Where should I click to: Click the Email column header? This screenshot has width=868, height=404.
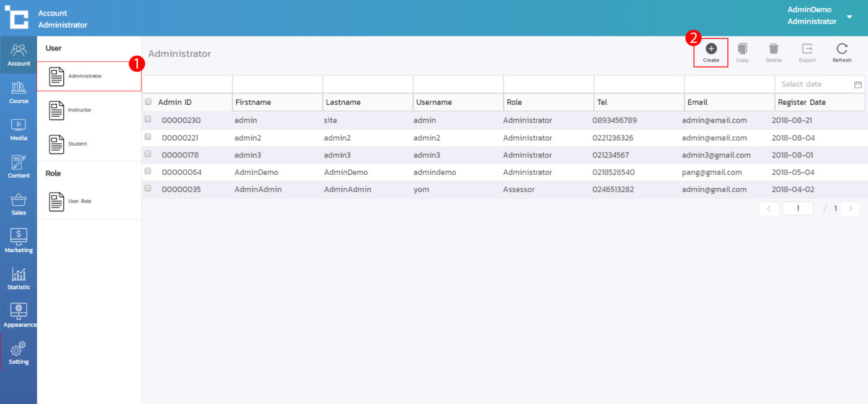click(x=697, y=102)
